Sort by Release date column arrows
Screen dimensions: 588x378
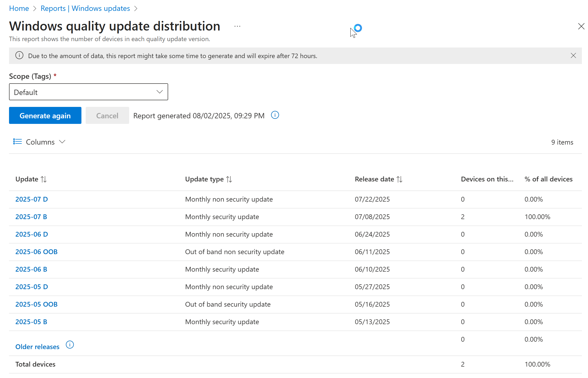pos(399,179)
